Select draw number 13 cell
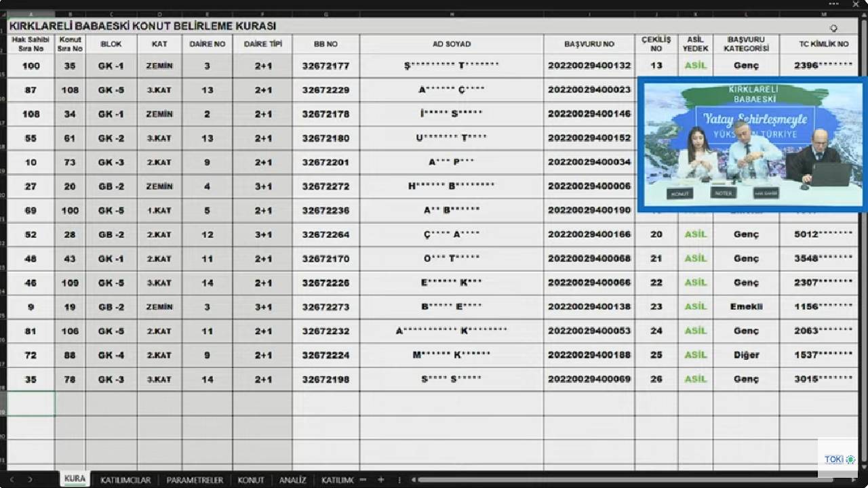Screen dimensions: 868x488 click(656, 66)
